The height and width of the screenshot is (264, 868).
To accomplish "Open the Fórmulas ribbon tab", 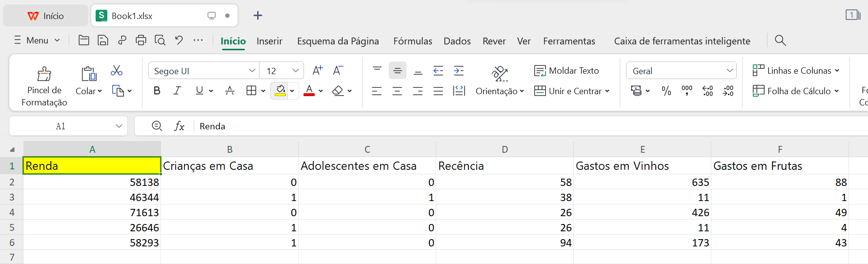I will [x=413, y=41].
